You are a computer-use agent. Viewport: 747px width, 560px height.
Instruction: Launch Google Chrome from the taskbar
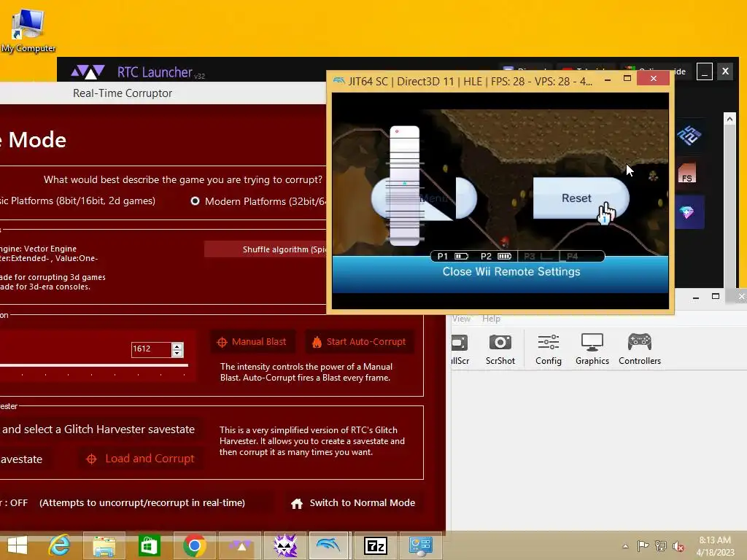[x=194, y=545]
